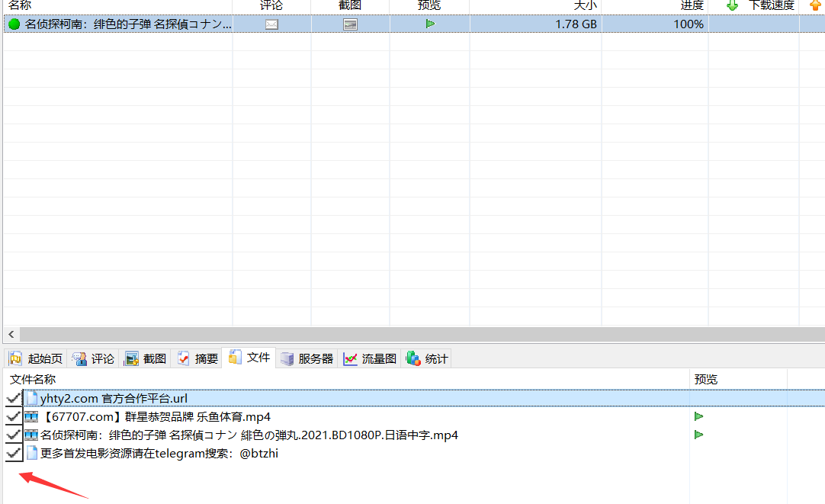Image resolution: width=825 pixels, height=504 pixels.
Task: Select file 名侦探柯南 绯色の弾丸.2021.BD1080P.日语中字.mp4
Action: click(x=249, y=435)
